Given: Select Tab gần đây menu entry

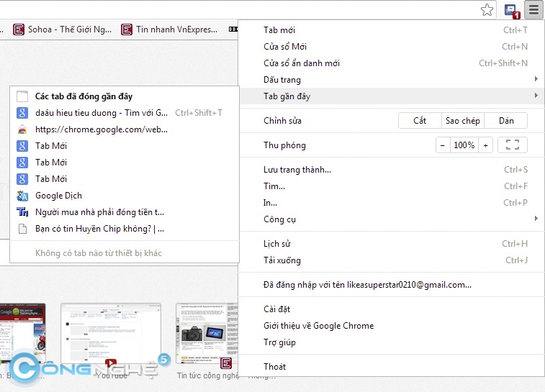Looking at the screenshot, I should pos(392,96).
